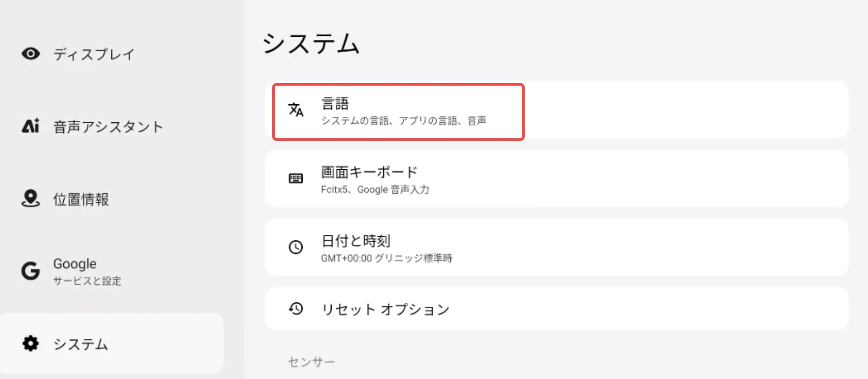This screenshot has width=868, height=379.
Task: Click the eye icon beside ディスプレイ
Action: tap(31, 54)
